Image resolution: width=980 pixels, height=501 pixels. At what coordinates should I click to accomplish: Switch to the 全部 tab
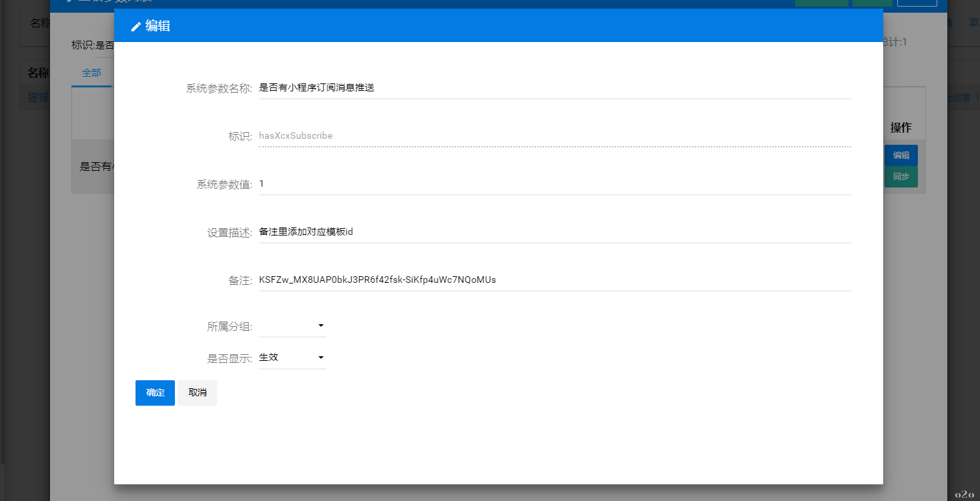point(91,73)
